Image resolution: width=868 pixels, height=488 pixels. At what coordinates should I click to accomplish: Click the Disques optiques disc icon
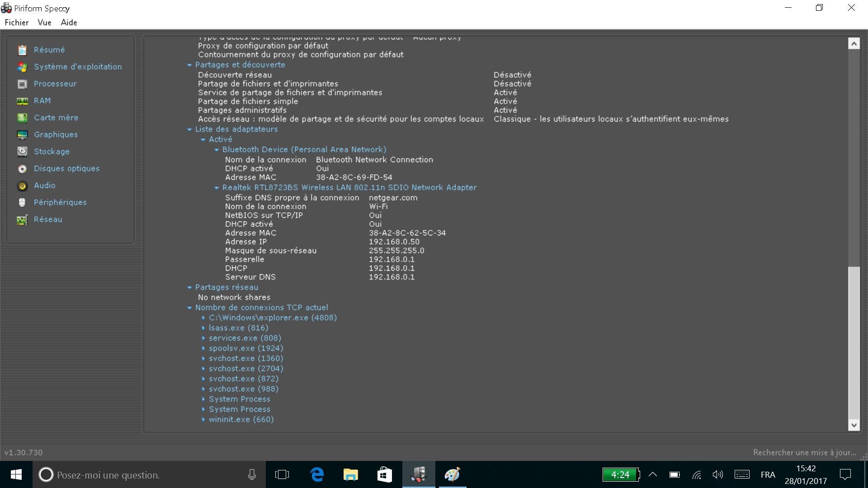click(x=22, y=169)
